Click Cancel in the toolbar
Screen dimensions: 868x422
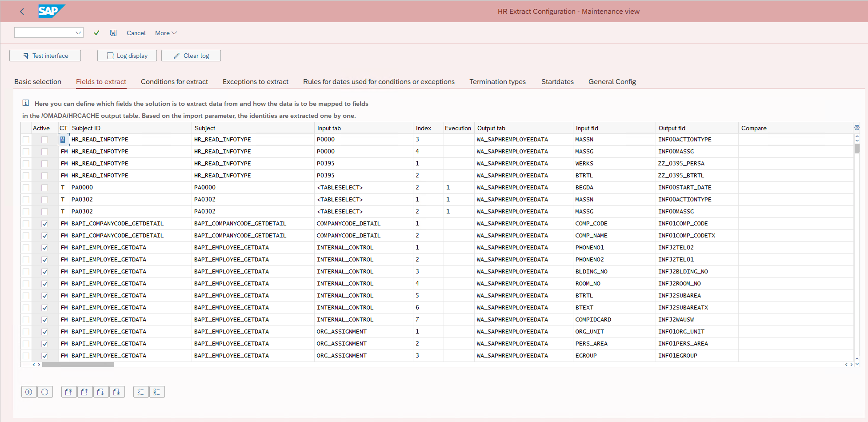(x=136, y=33)
